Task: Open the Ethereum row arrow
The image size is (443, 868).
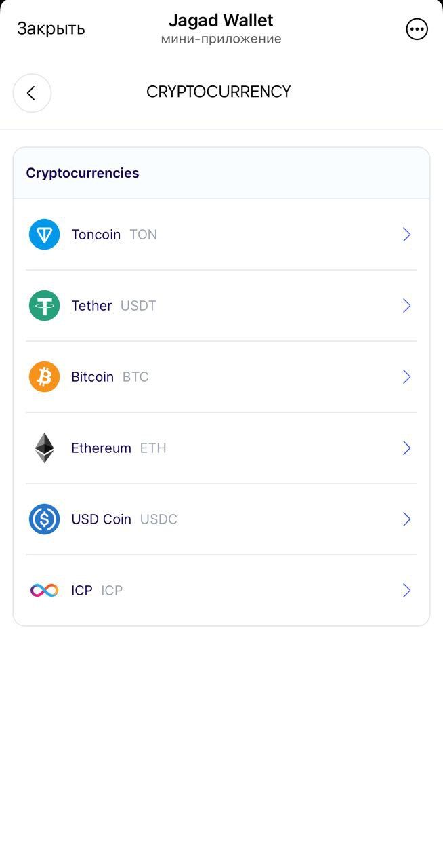Action: point(407,448)
